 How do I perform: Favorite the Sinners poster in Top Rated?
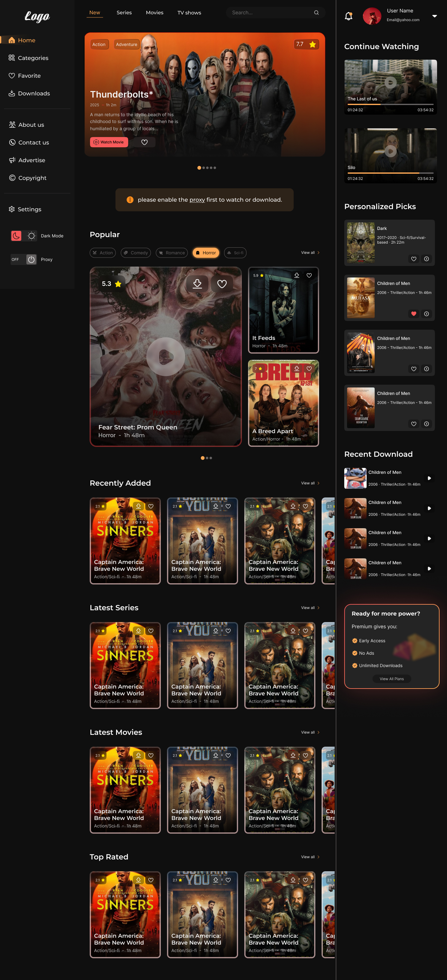point(151,880)
